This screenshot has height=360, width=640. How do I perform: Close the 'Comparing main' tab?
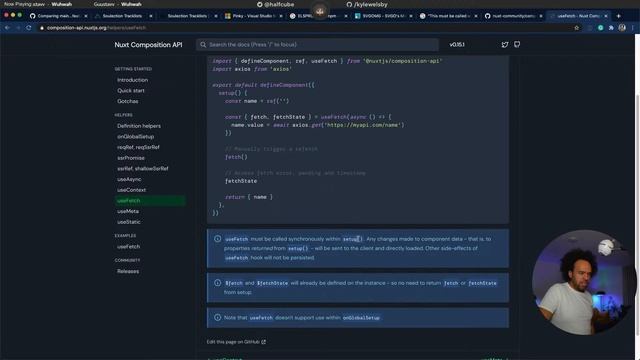coord(86,16)
